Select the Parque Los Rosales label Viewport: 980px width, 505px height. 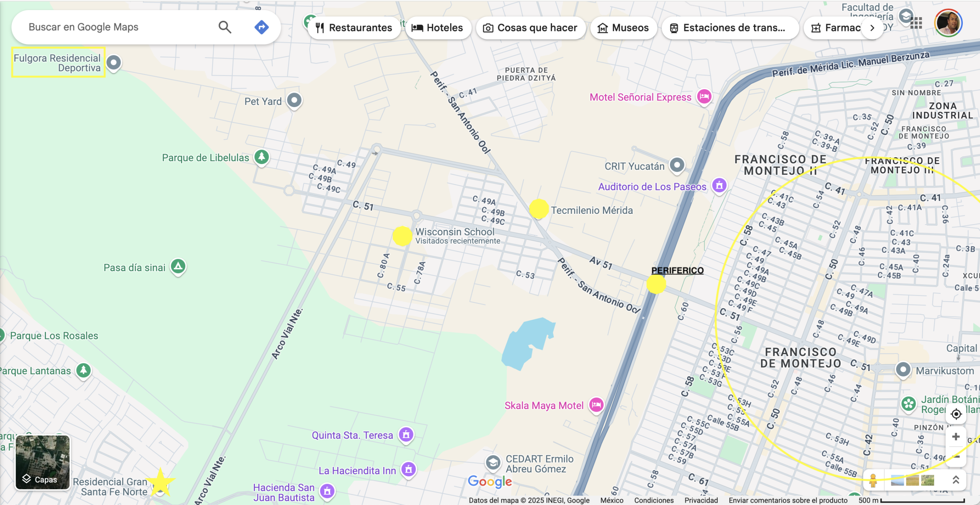54,336
